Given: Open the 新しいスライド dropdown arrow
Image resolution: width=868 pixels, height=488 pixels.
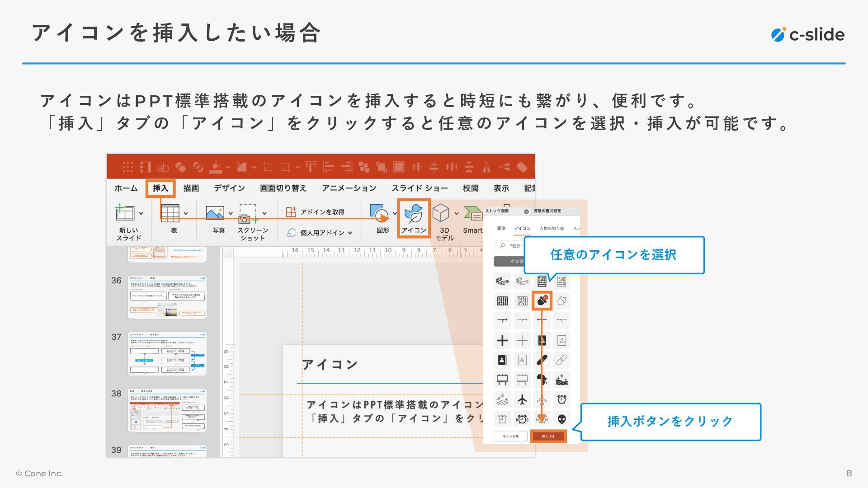Looking at the screenshot, I should tap(141, 213).
